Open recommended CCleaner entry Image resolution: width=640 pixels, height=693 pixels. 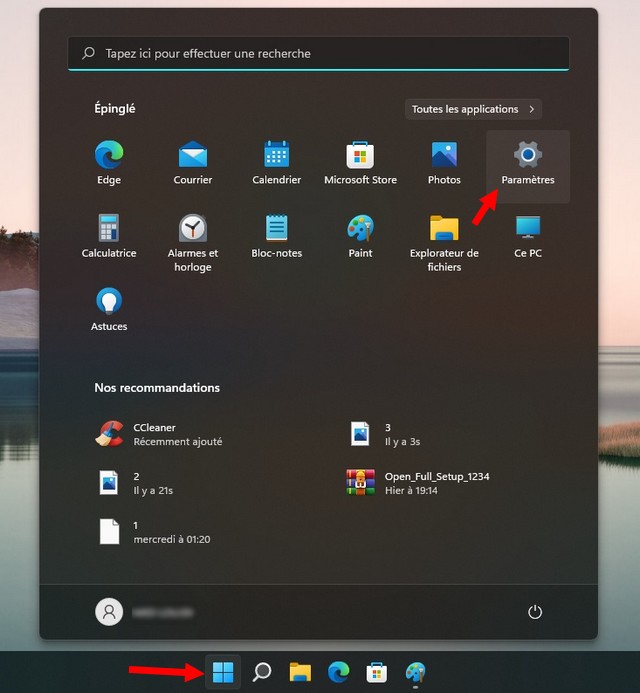click(x=160, y=434)
